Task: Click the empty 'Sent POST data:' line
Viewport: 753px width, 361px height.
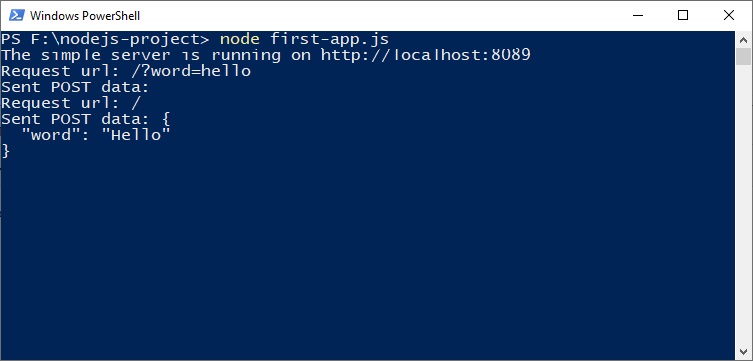Action: [x=75, y=87]
